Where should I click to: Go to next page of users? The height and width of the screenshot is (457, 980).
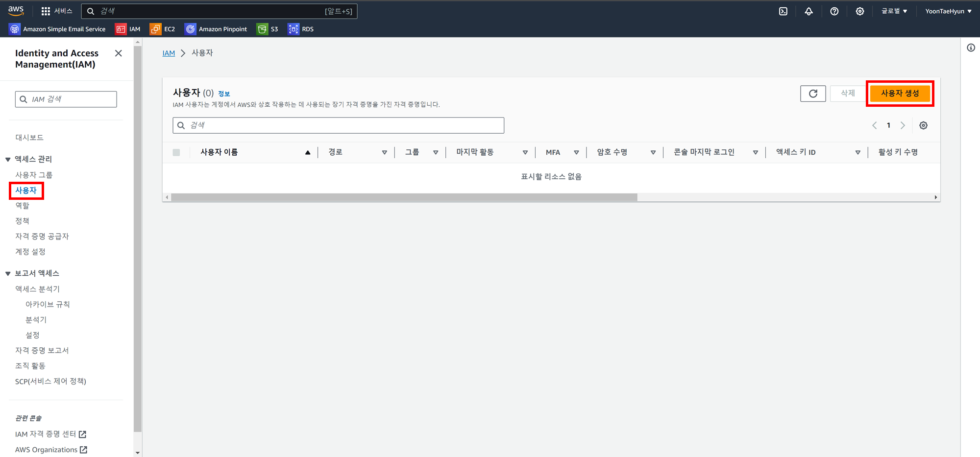click(x=903, y=125)
